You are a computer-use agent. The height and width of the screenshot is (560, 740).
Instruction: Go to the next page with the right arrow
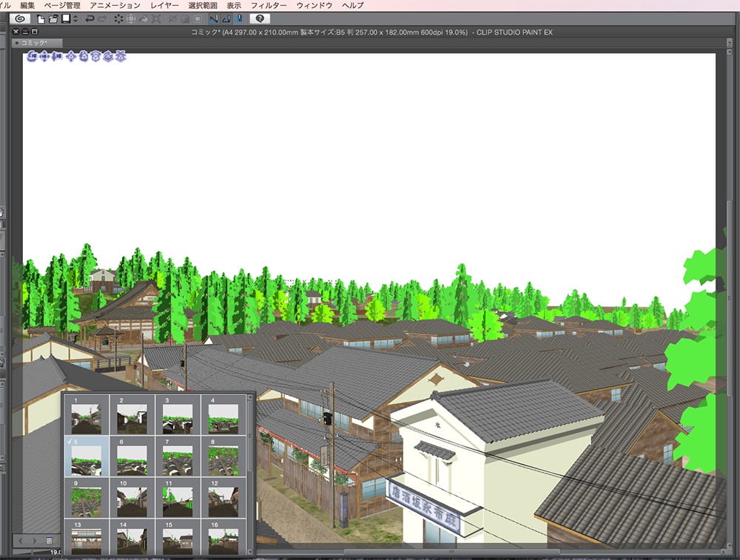pos(33,540)
